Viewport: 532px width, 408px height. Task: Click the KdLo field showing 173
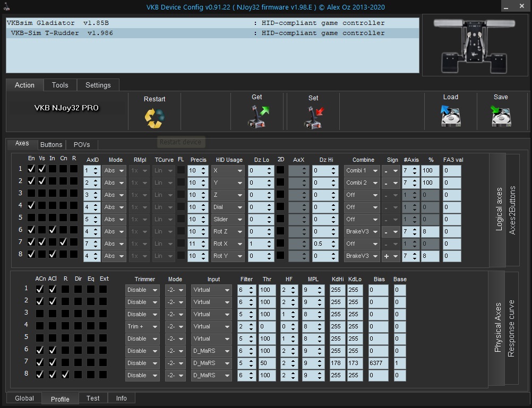pos(355,363)
